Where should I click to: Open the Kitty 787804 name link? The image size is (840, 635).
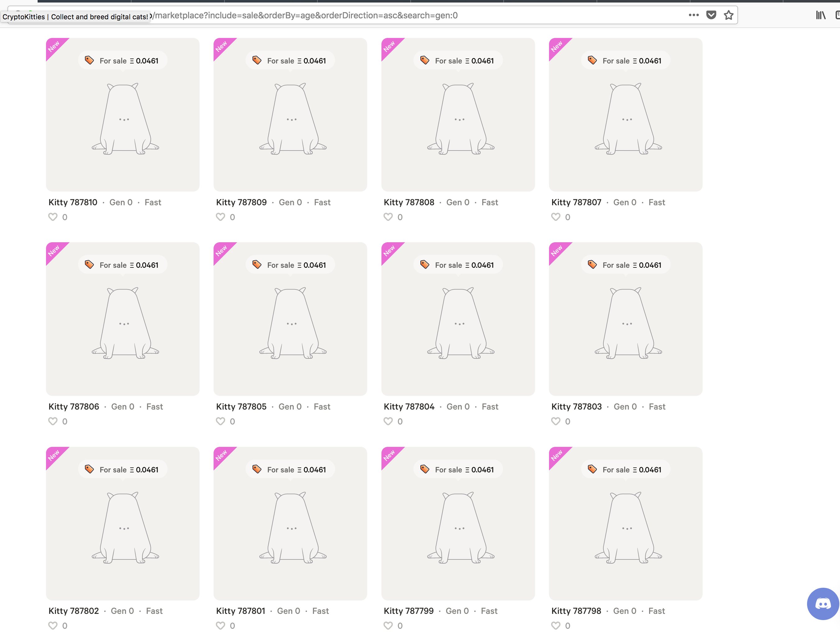[409, 407]
